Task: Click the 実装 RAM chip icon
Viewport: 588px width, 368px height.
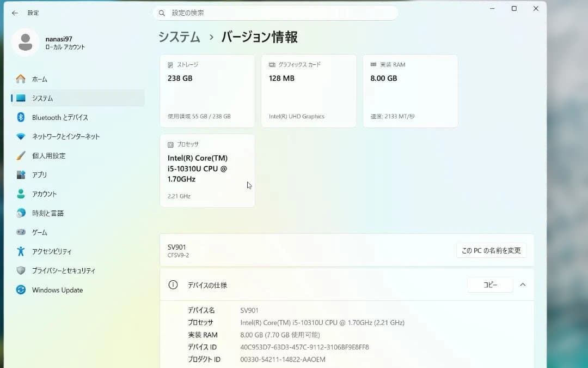Action: [373, 64]
